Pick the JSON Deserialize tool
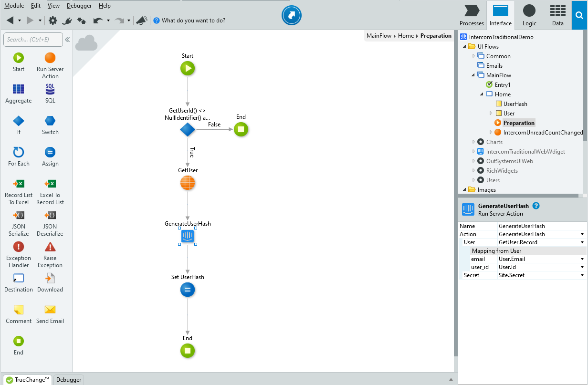The width and height of the screenshot is (588, 385). pos(50,223)
